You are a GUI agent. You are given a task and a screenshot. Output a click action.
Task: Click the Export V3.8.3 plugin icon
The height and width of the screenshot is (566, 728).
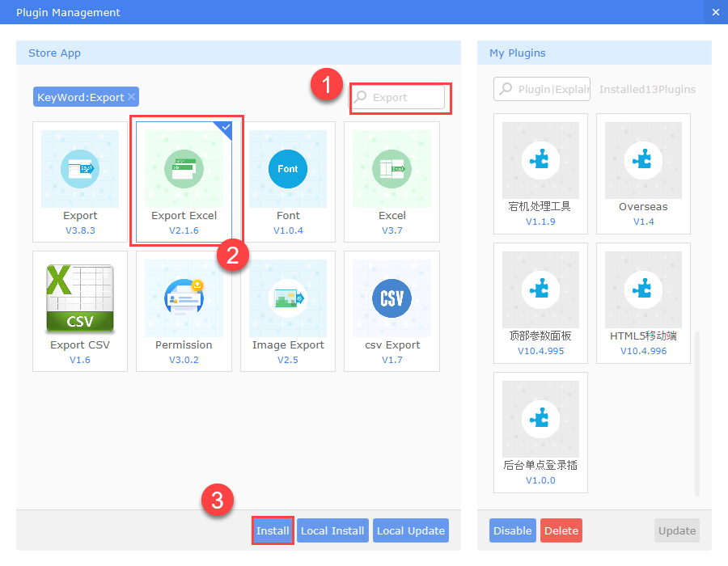pyautogui.click(x=79, y=168)
